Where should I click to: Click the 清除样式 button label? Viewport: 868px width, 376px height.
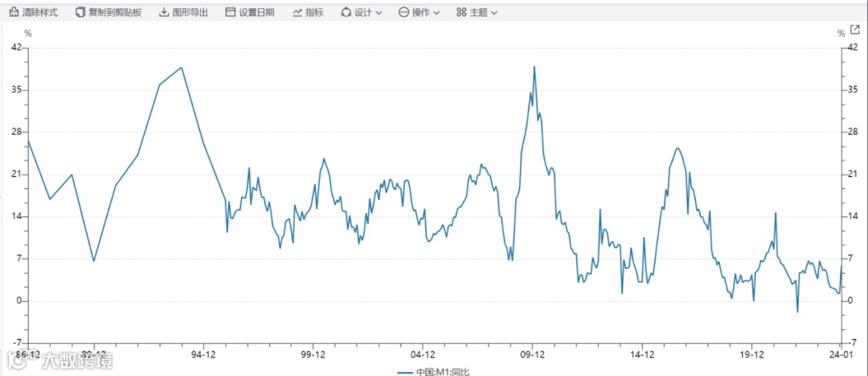(40, 12)
